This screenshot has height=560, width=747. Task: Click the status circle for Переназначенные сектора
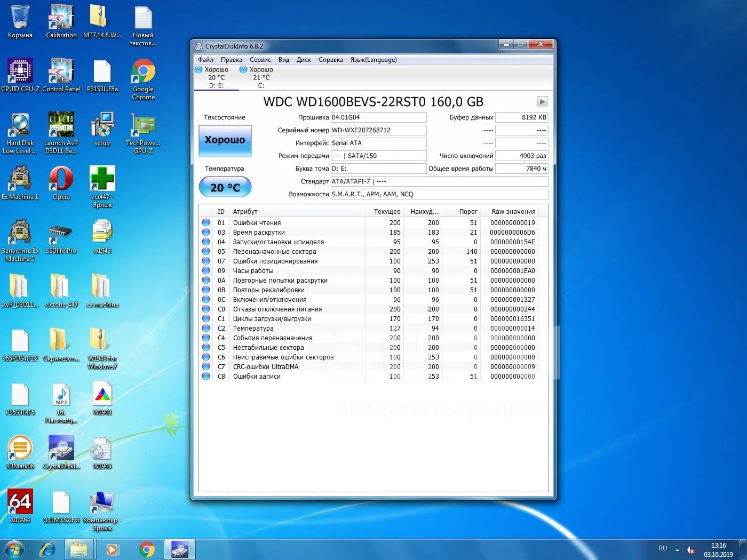pos(206,251)
